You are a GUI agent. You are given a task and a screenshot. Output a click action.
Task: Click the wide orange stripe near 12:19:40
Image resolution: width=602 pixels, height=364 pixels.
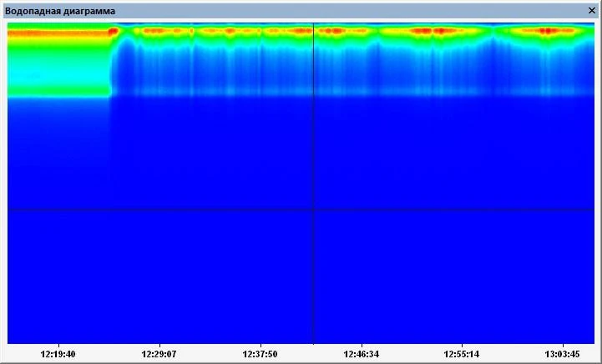coord(58,33)
